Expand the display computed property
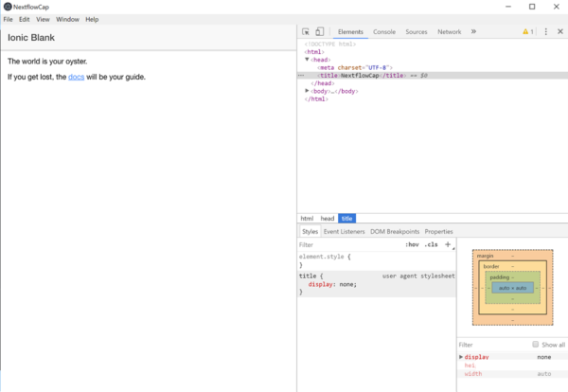 click(x=461, y=357)
